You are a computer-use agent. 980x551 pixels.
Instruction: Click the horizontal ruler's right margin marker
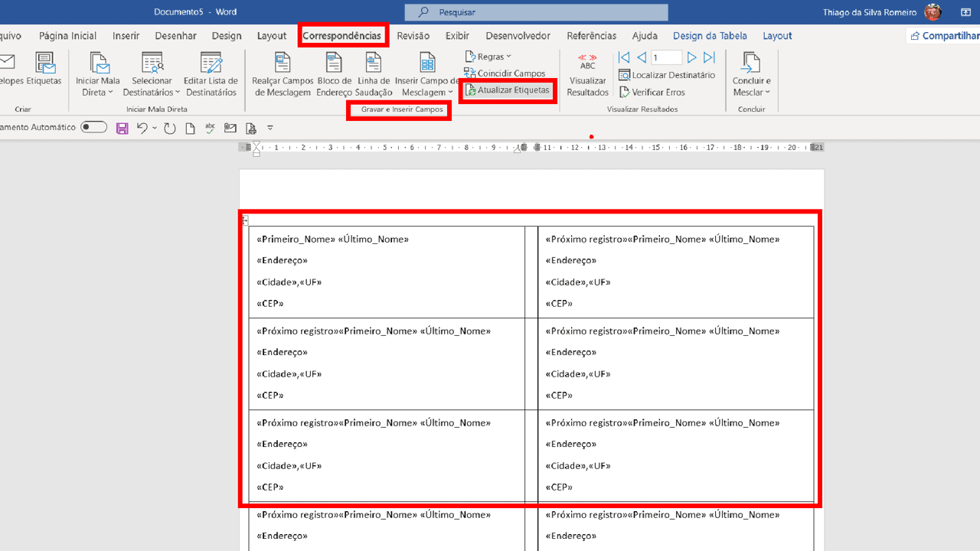[x=818, y=147]
